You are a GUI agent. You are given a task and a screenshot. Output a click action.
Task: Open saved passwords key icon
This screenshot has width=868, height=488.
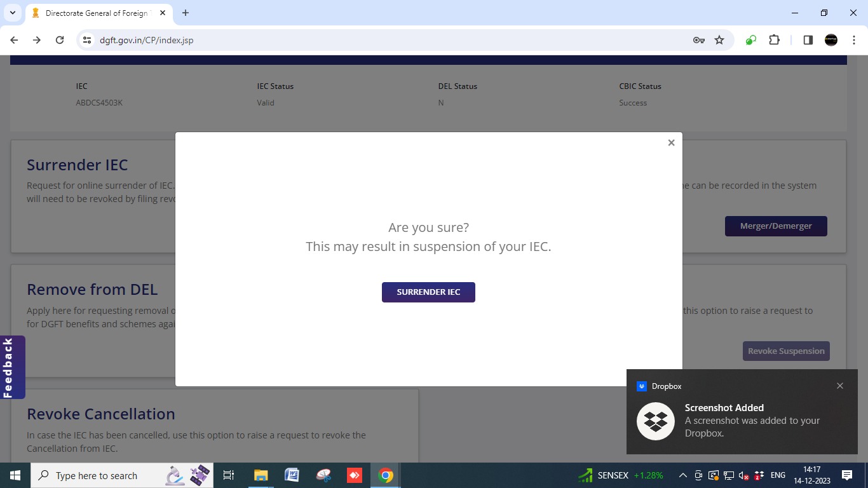pos(698,40)
